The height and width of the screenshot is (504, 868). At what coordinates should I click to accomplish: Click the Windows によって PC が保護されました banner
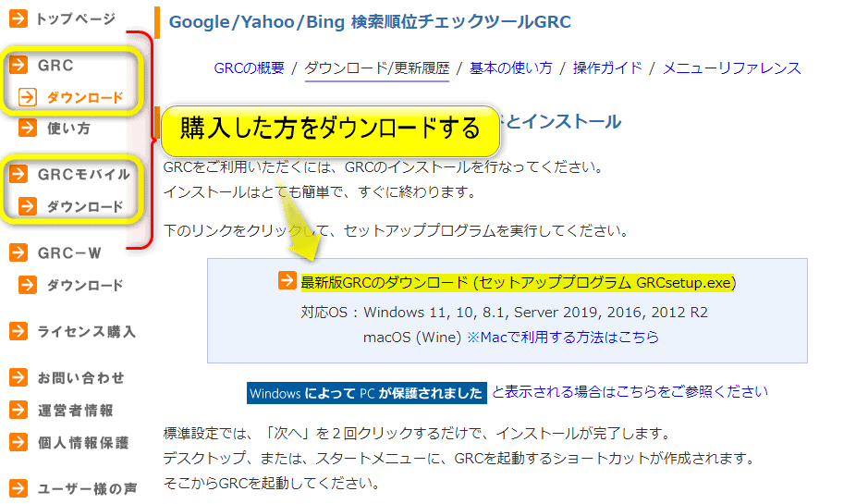(x=366, y=393)
